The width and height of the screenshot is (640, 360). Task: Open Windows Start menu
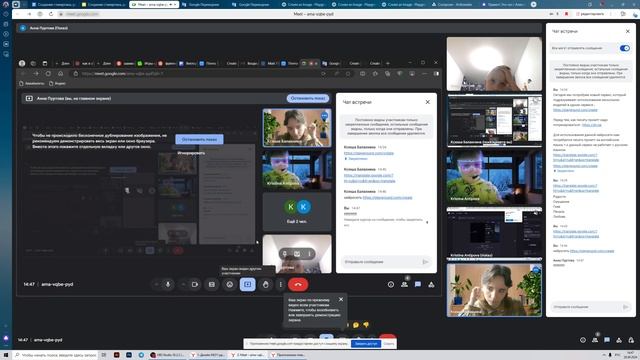[6, 355]
